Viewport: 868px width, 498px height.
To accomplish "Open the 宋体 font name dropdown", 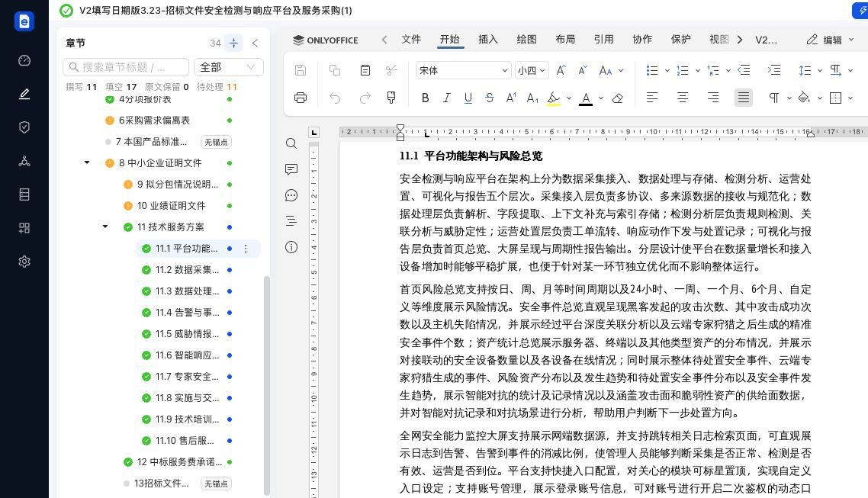I will [x=464, y=70].
